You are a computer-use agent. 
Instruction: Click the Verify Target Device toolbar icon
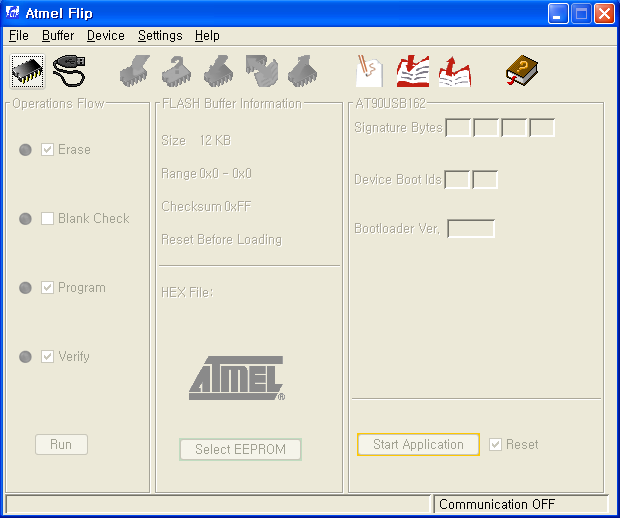261,71
